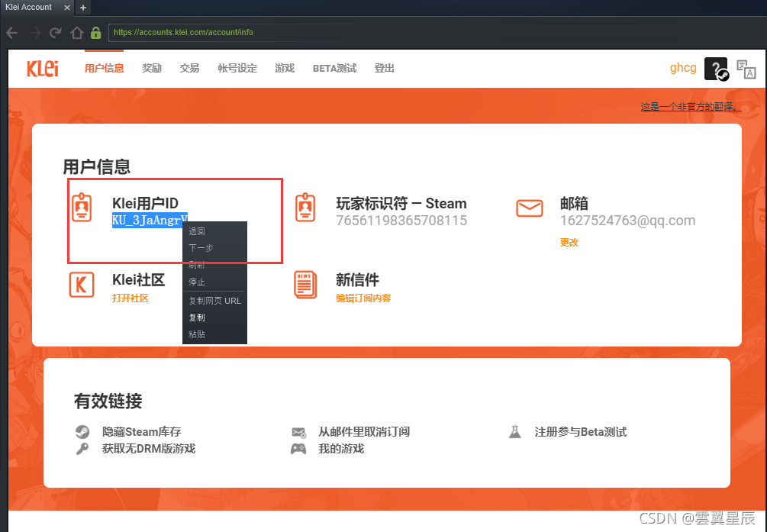The height and width of the screenshot is (532, 767).
Task: Click the gamepad icon beside 我的游戏
Action: point(298,448)
